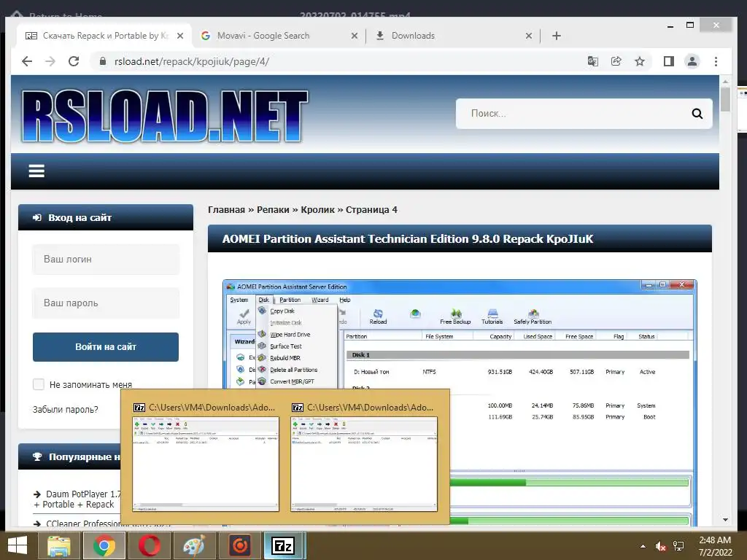Click the AOMEI Partition Assistant screenshot
This screenshot has width=747, height=560.
(x=460, y=402)
